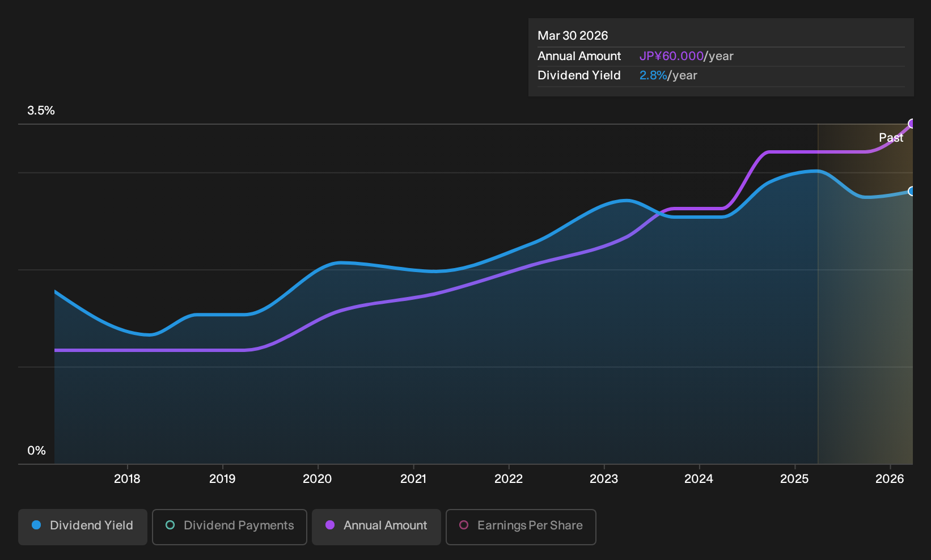Toggle the Annual Amount legend button
This screenshot has height=560, width=931.
(376, 527)
